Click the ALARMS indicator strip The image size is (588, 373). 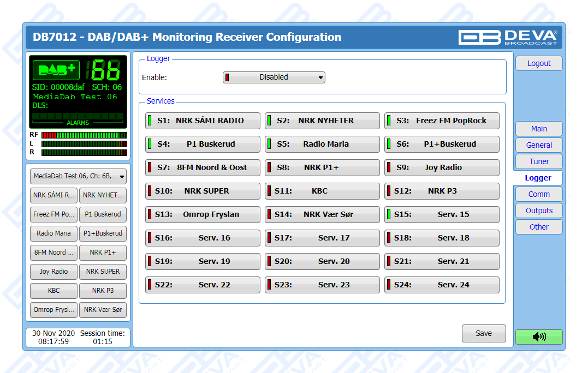(x=78, y=119)
